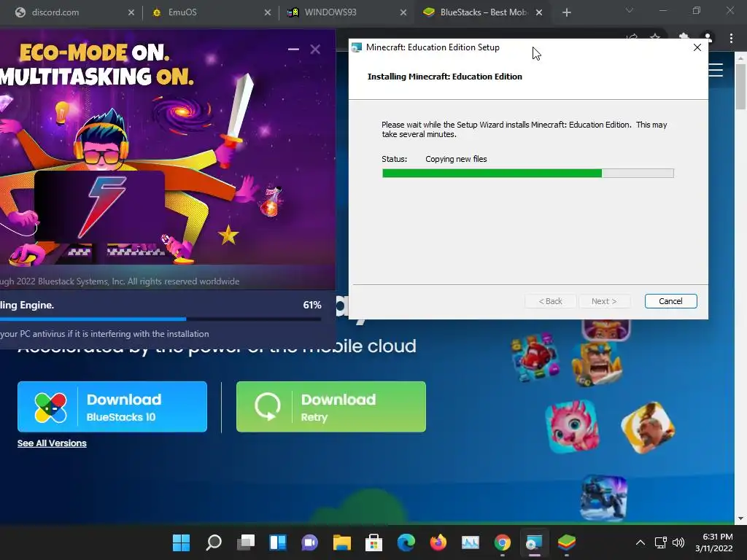Restore down the Chrome browser window
The image size is (747, 560).
click(697, 10)
